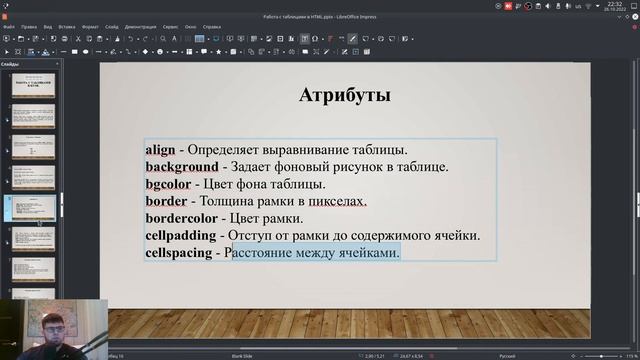This screenshot has width=640, height=360.
Task: Click the Русский language status bar entry
Action: 507,356
